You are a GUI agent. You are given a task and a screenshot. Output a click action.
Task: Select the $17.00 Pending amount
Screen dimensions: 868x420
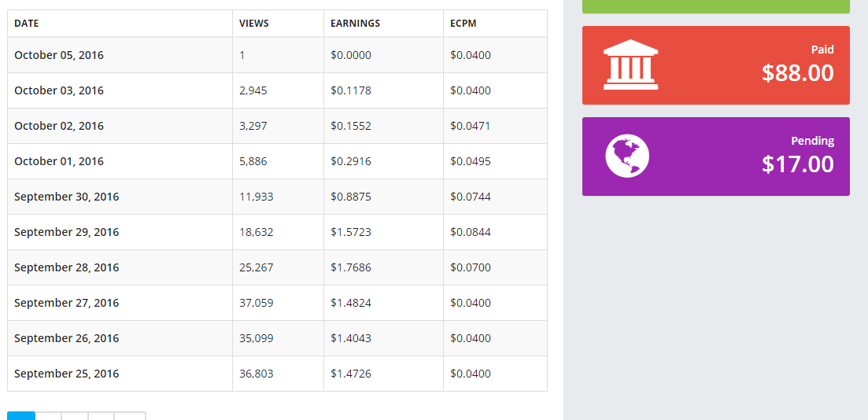click(x=797, y=164)
